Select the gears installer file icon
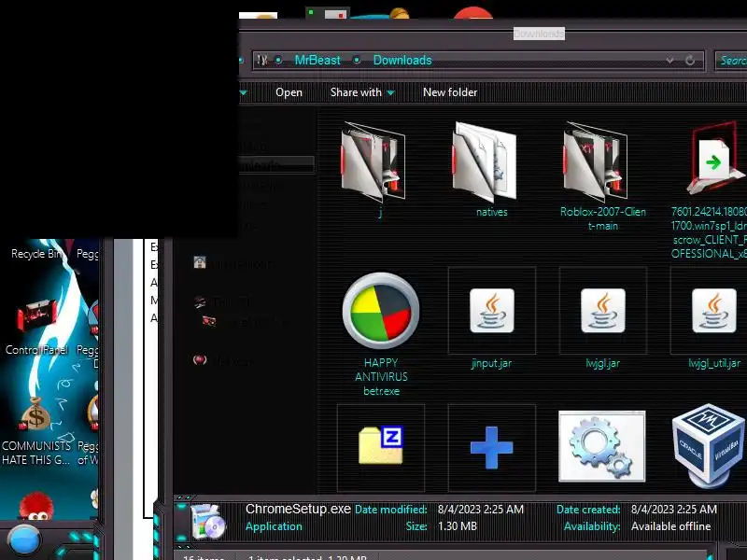This screenshot has height=560, width=747. (602, 447)
